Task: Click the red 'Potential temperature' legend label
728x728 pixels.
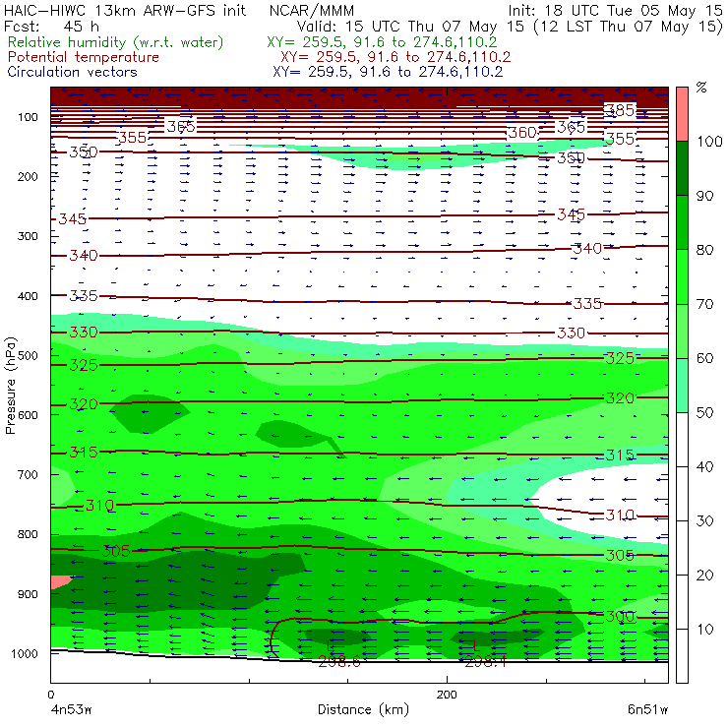Action: click(84, 57)
